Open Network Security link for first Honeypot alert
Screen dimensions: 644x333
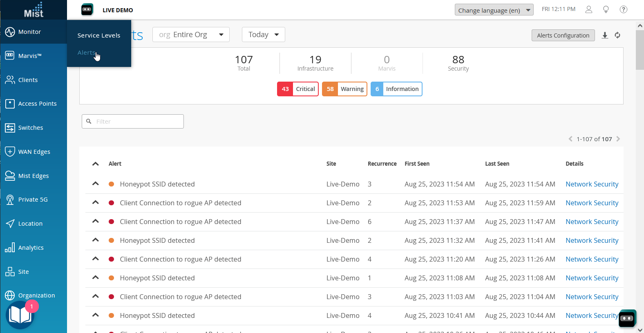coord(592,184)
